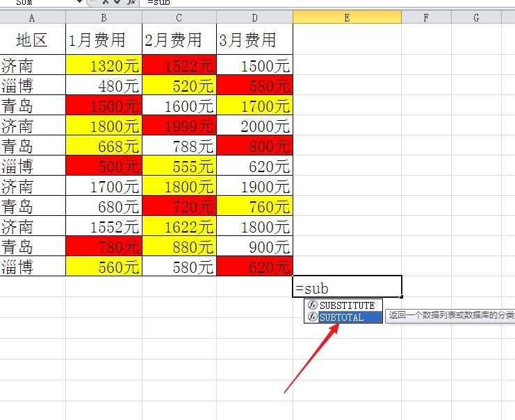The height and width of the screenshot is (420, 515).
Task: Select column B header
Action: point(104,17)
